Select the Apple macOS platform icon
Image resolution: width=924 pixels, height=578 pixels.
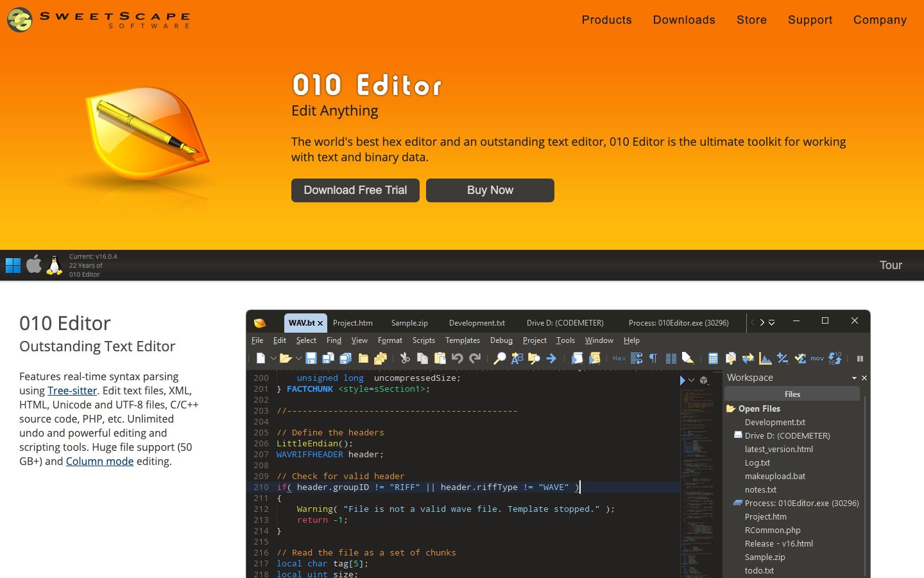(34, 265)
